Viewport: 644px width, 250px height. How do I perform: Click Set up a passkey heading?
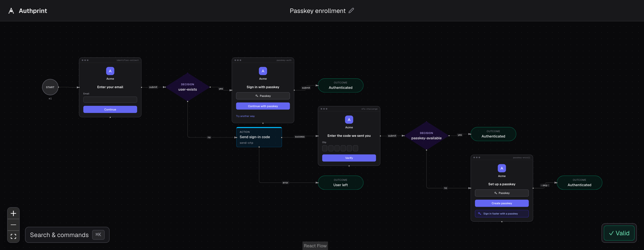pyautogui.click(x=502, y=184)
